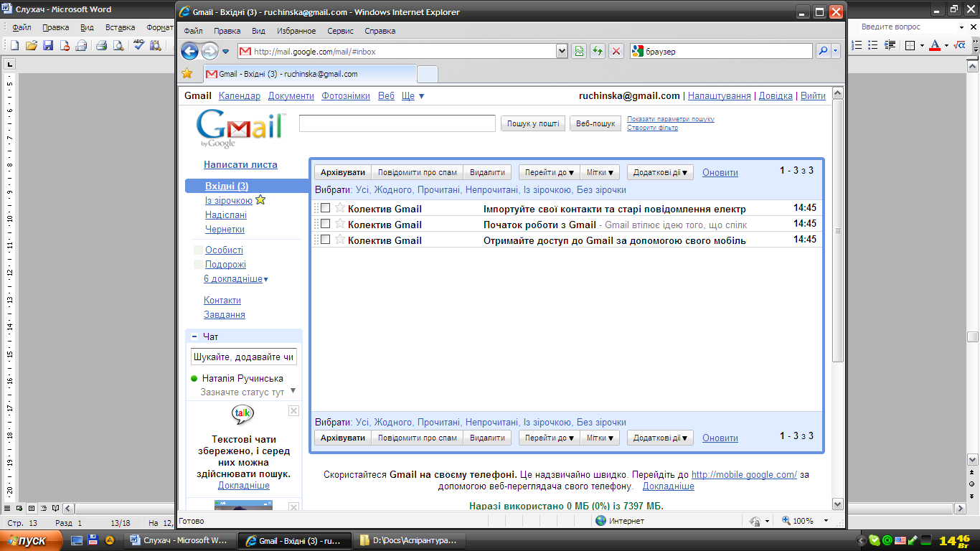Viewport: 980px width, 551px height.
Task: Click 'Налаштування' settings link
Action: (720, 96)
